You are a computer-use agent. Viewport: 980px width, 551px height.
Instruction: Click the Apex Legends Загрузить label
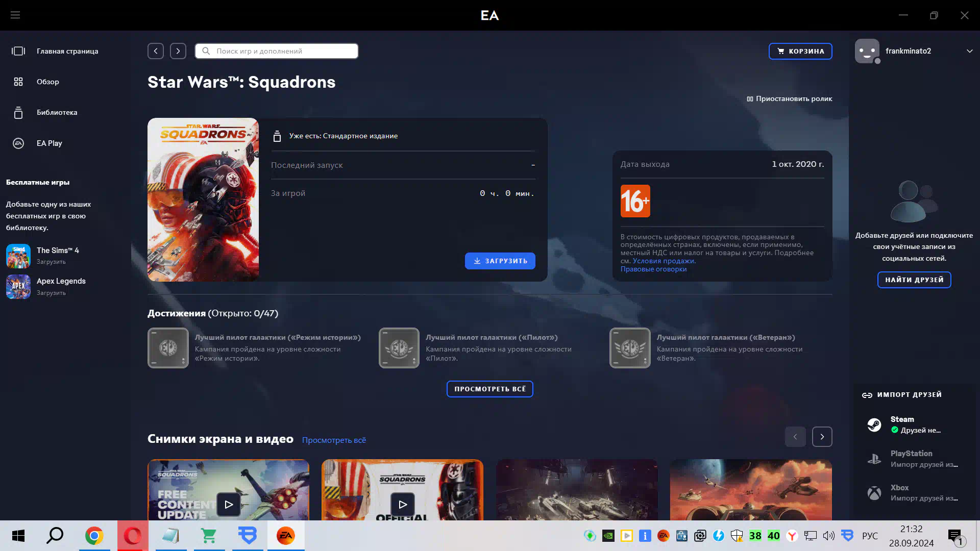pos(51,293)
